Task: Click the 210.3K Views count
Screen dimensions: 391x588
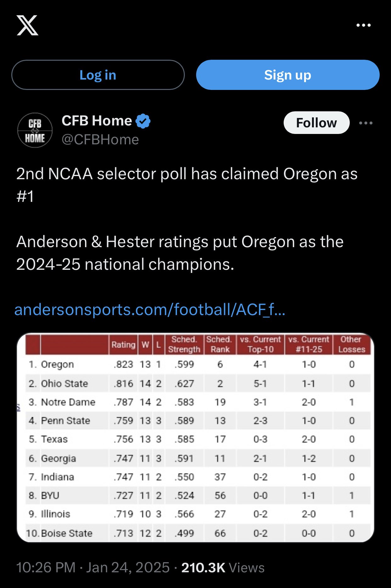Action: 223,568
